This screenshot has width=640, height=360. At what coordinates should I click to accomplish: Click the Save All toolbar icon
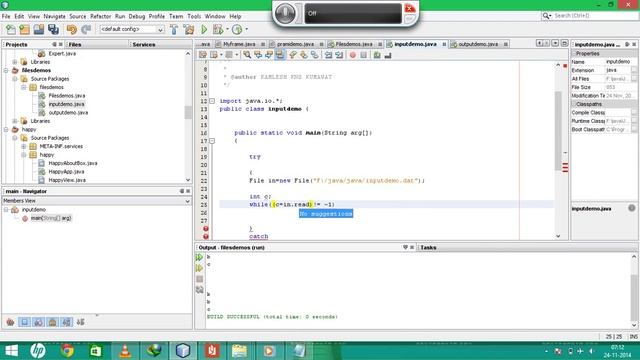53,29
